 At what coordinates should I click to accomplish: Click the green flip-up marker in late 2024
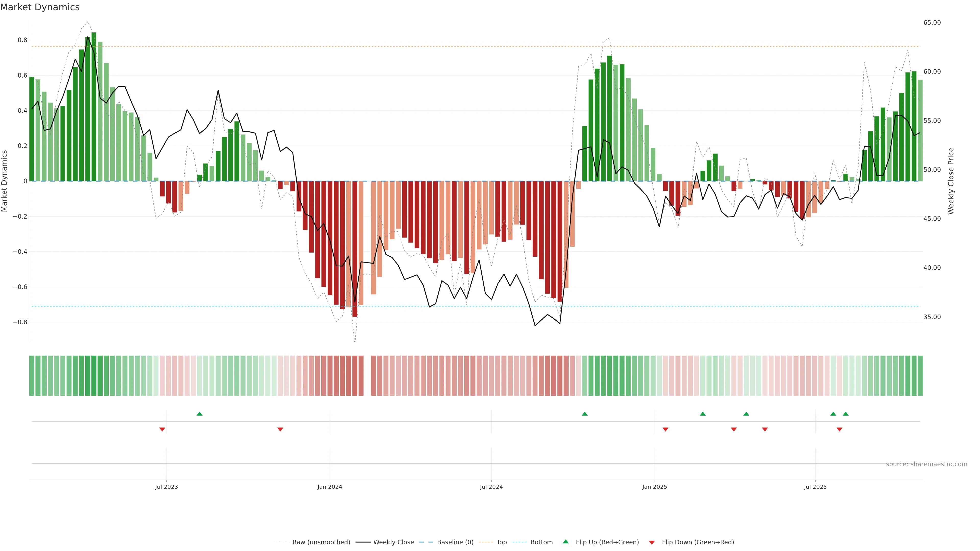(x=585, y=414)
